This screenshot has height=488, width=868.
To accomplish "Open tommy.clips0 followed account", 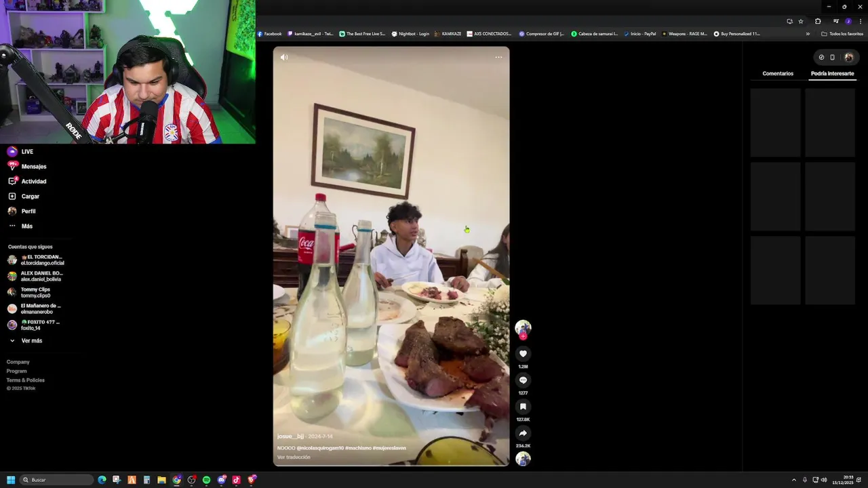I will click(x=29, y=293).
